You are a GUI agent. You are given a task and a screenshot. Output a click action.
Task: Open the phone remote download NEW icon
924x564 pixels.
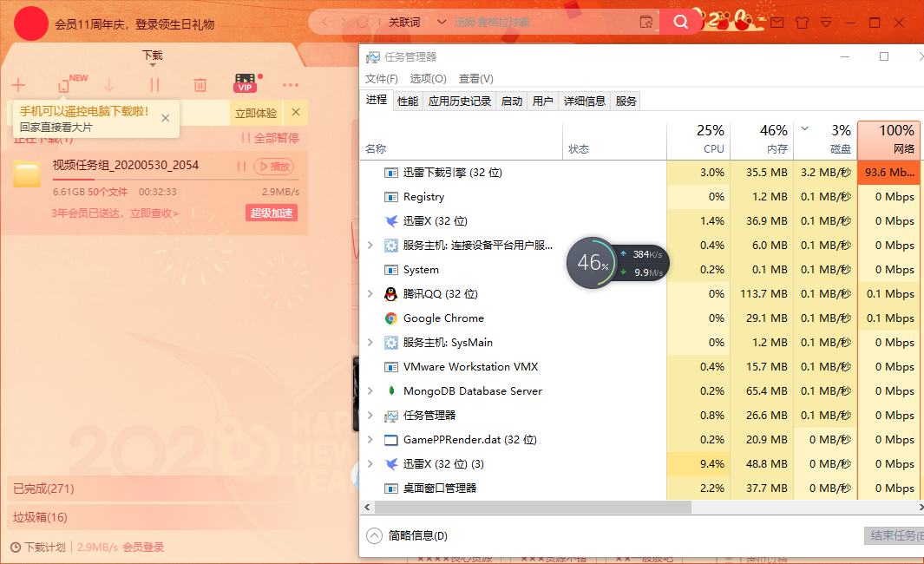pos(64,83)
